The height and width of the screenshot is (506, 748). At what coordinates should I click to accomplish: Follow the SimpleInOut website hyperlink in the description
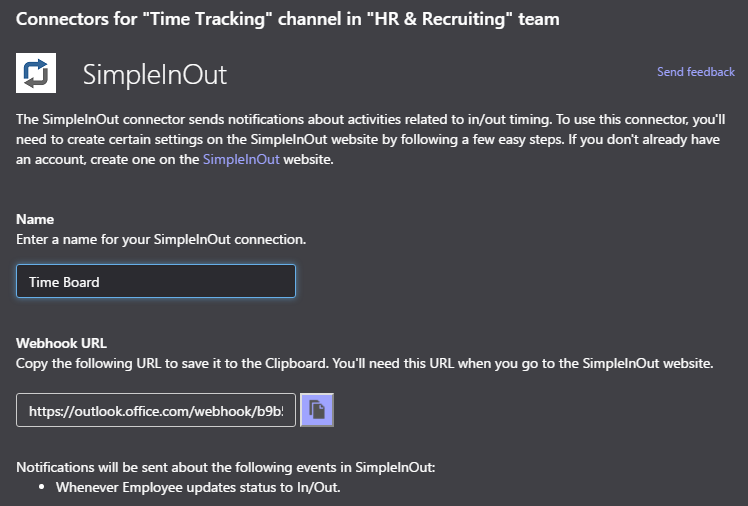tap(241, 159)
